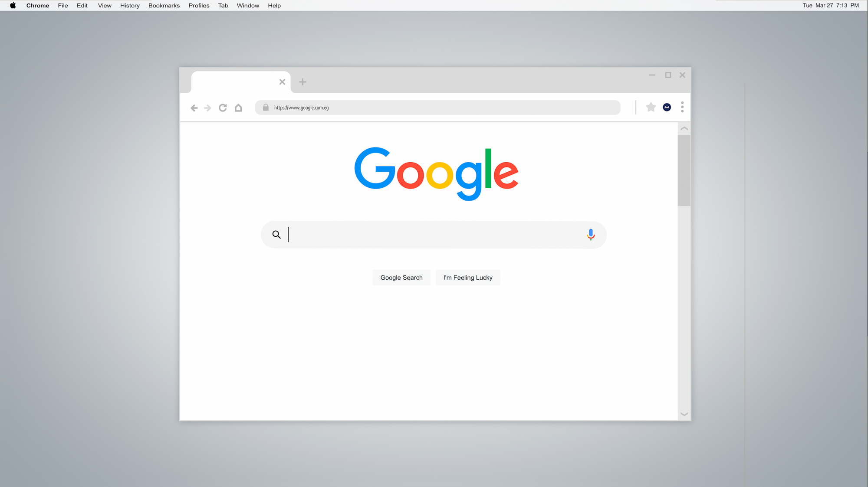Open the Chrome menu bar item

point(37,5)
